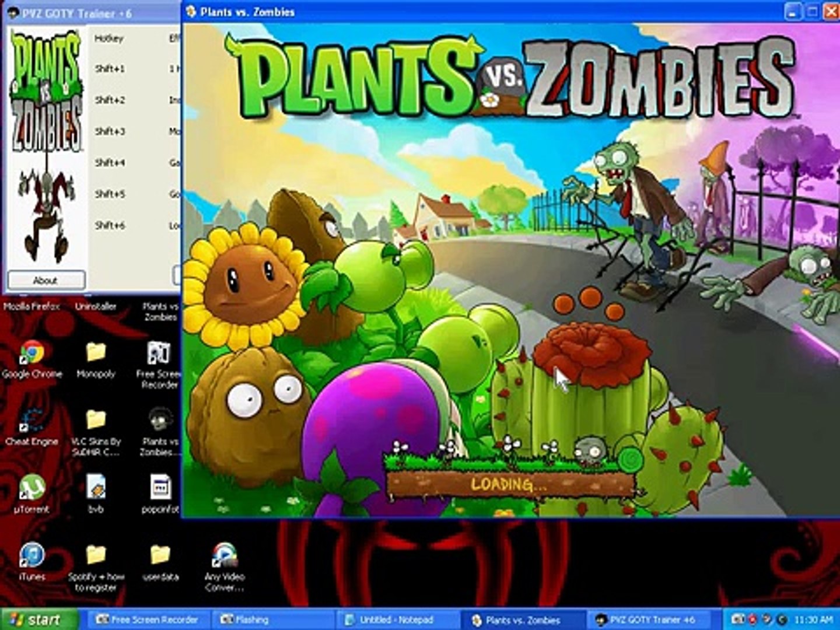Click the 11:30 AM taskbar clock
Screen dimensions: 840x630
tap(813, 619)
